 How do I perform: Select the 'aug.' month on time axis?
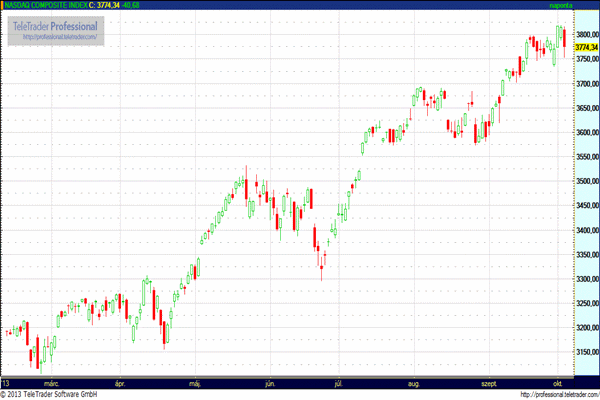click(x=414, y=382)
